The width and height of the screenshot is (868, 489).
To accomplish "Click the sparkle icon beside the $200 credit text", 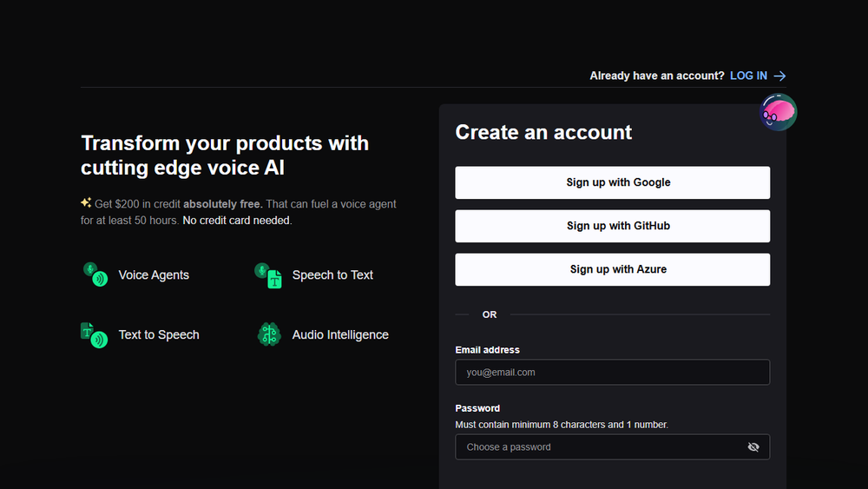I will click(86, 203).
